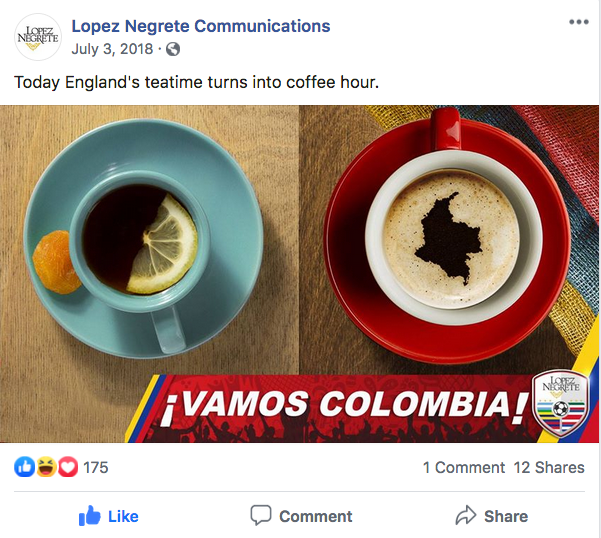The height and width of the screenshot is (538, 601).
Task: Click the thumbs-up icon beside Like
Action: [x=90, y=515]
